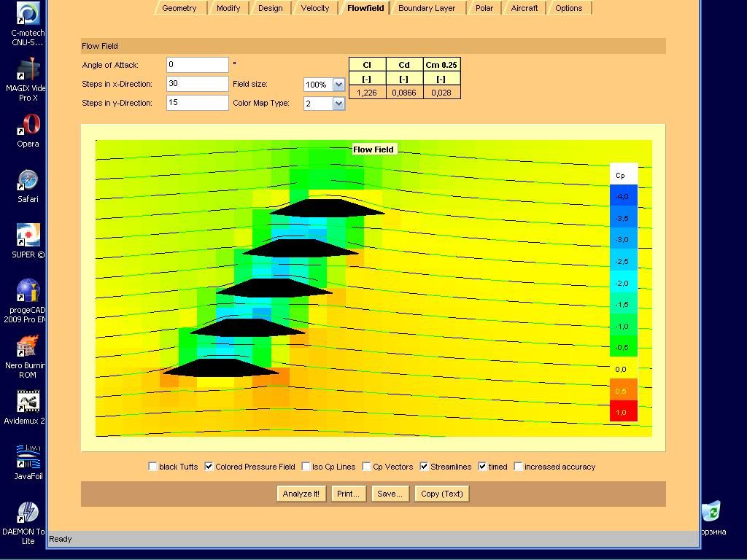Click the Analyze It! button
Viewport: 747px width, 560px height.
tap(301, 494)
